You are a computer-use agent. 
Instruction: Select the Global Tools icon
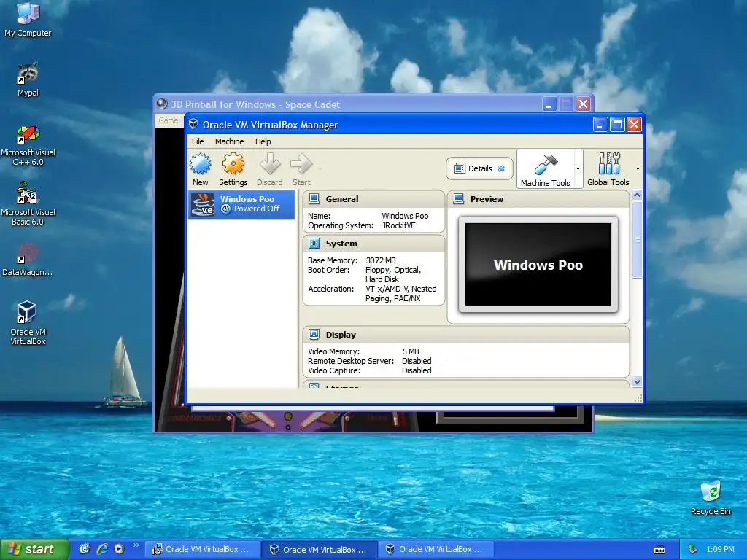[609, 163]
